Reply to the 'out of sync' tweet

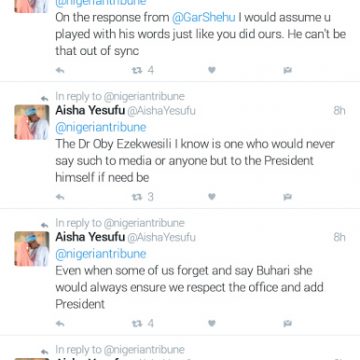[60, 70]
